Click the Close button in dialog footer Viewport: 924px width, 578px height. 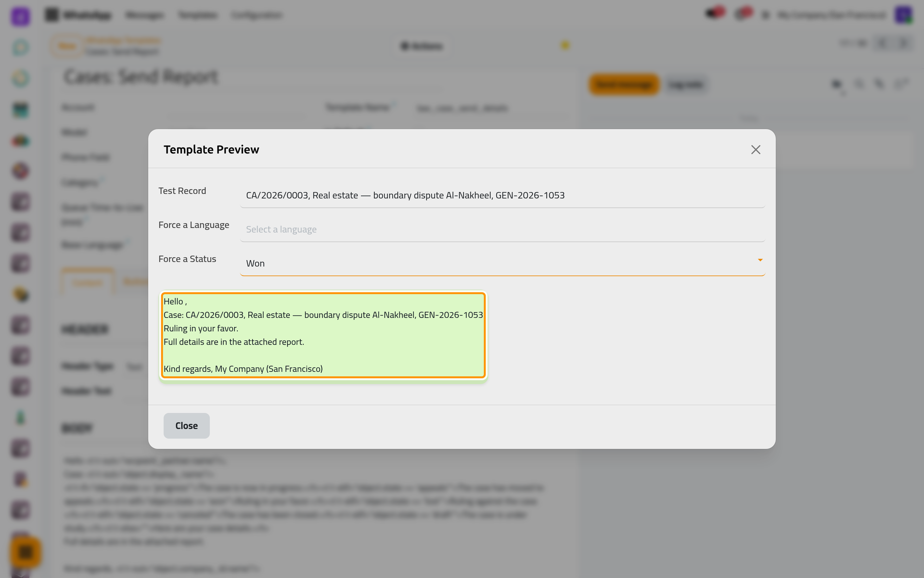coord(186,426)
